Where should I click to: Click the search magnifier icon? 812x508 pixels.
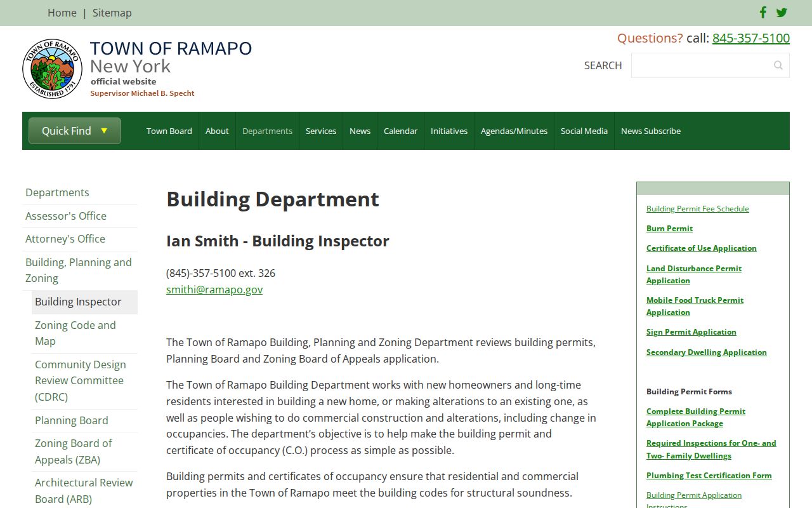[x=778, y=65]
